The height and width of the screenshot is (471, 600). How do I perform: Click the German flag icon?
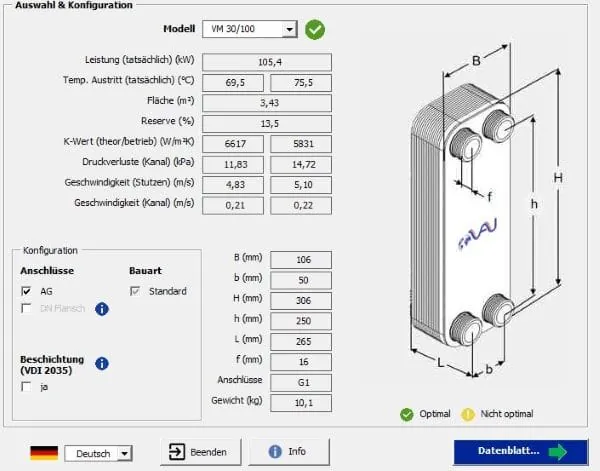pyautogui.click(x=44, y=453)
